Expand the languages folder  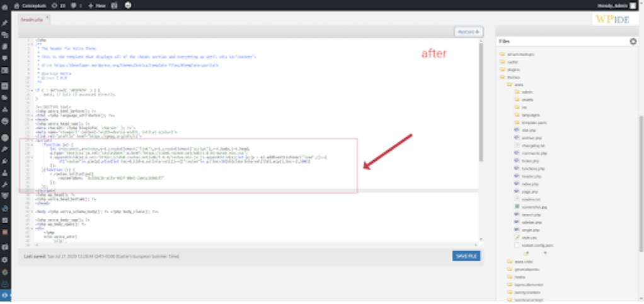527,115
